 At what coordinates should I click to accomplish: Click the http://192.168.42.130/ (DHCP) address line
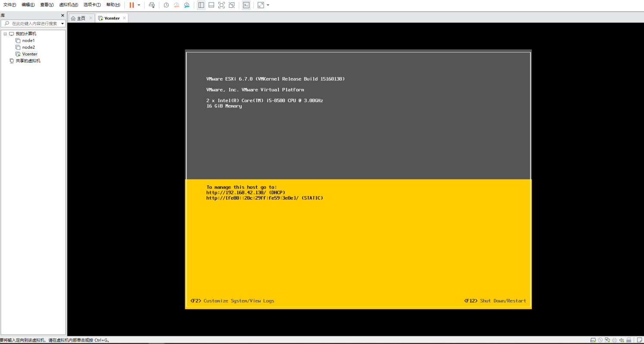pos(246,192)
